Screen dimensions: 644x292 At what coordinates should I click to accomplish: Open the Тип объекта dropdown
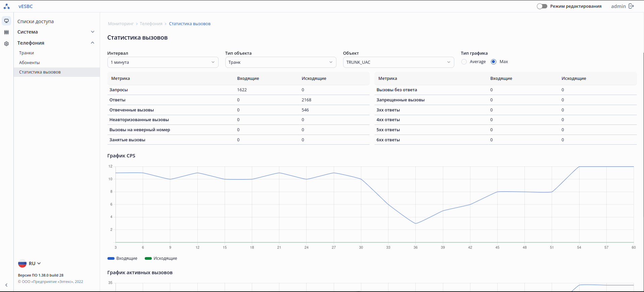[280, 62]
